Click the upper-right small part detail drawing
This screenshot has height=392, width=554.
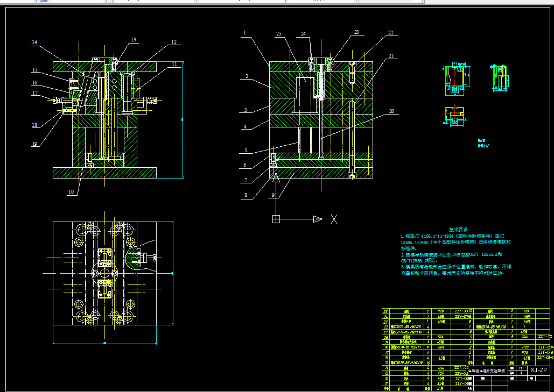pyautogui.click(x=500, y=79)
